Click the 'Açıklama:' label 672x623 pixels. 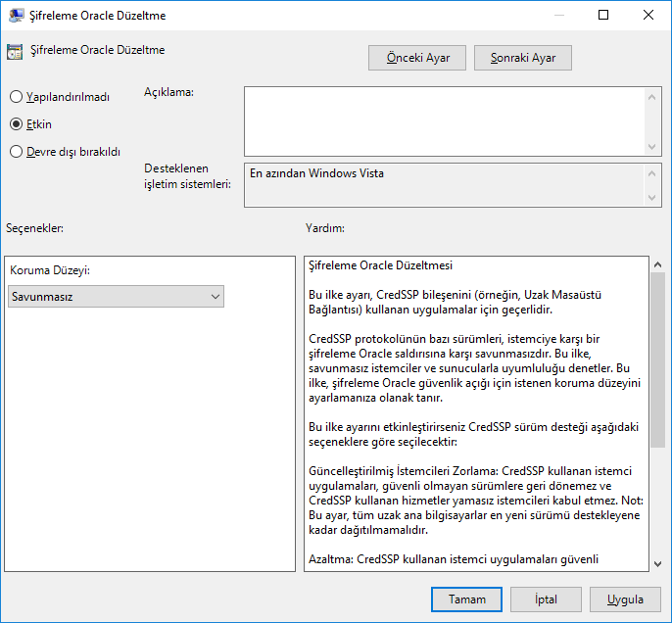[168, 92]
